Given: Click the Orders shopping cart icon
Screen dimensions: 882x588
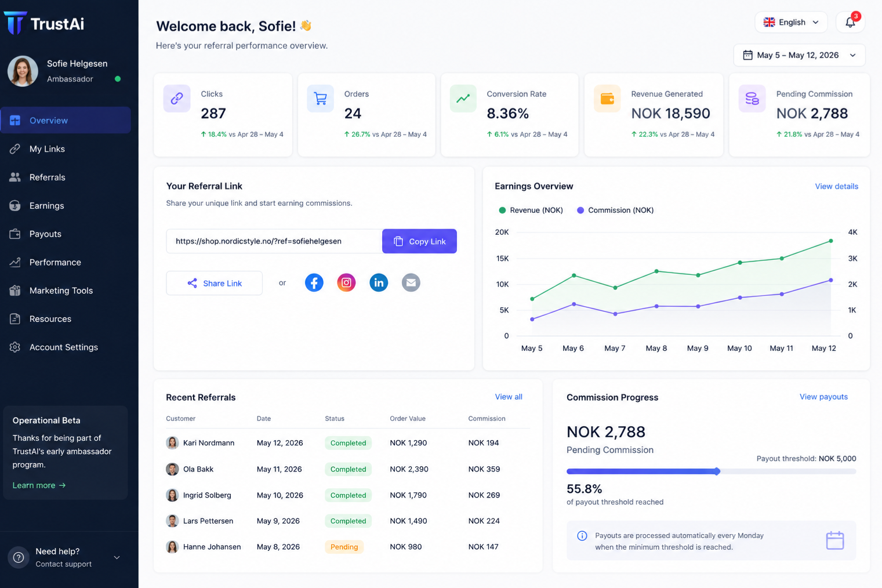Looking at the screenshot, I should (320, 99).
